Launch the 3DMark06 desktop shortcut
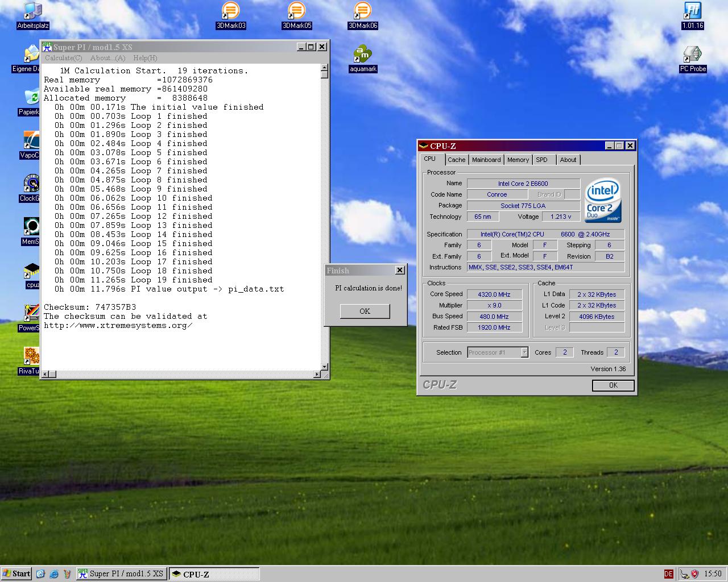 tap(363, 15)
